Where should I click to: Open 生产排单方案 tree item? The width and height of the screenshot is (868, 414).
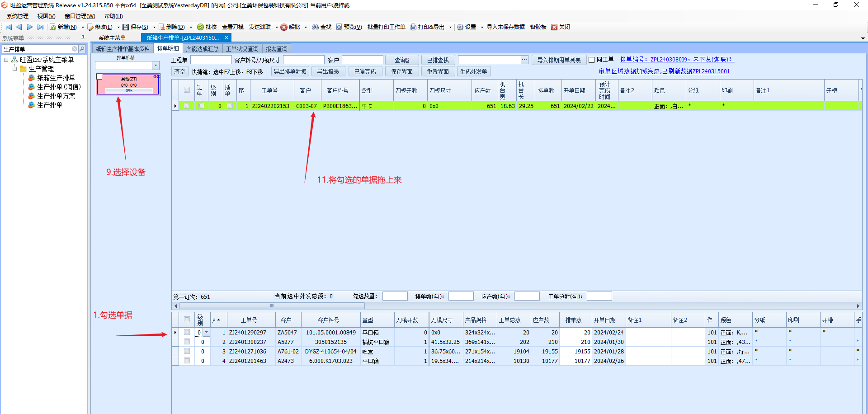click(x=56, y=96)
